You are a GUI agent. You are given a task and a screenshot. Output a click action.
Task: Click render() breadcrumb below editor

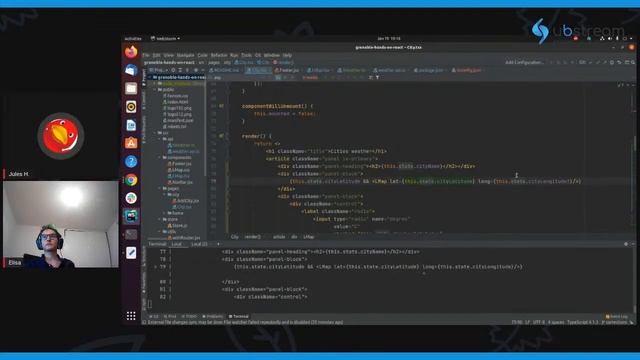[252, 237]
